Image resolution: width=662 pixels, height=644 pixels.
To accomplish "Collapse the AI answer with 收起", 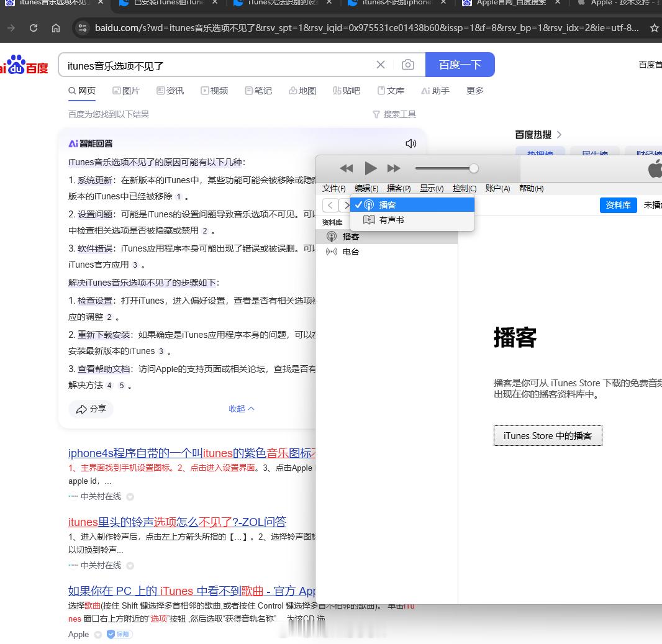I will pos(241,409).
